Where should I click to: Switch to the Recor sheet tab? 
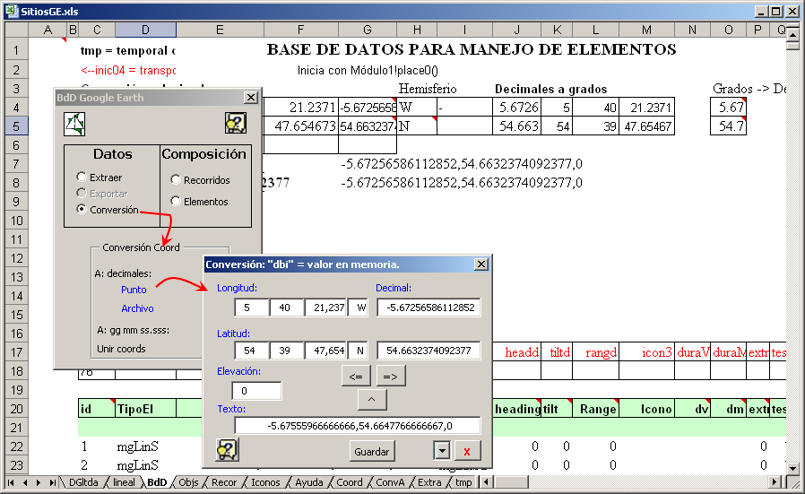[x=224, y=482]
